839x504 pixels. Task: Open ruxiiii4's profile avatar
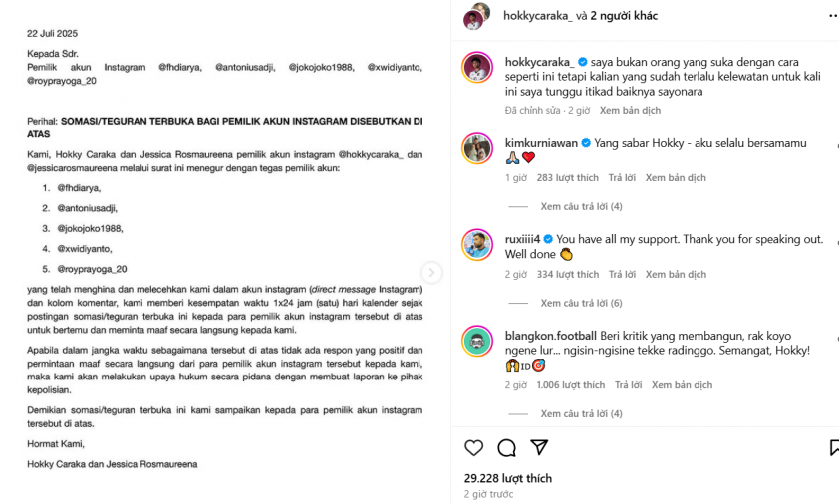477,245
